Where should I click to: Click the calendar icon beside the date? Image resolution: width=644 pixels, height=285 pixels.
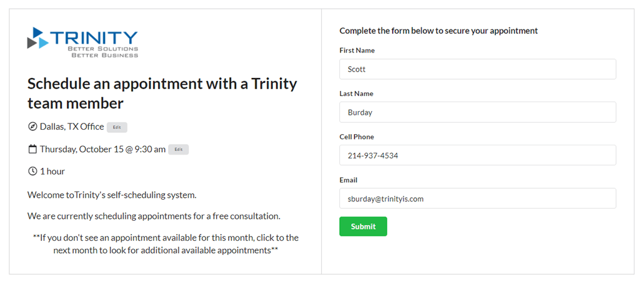[32, 149]
